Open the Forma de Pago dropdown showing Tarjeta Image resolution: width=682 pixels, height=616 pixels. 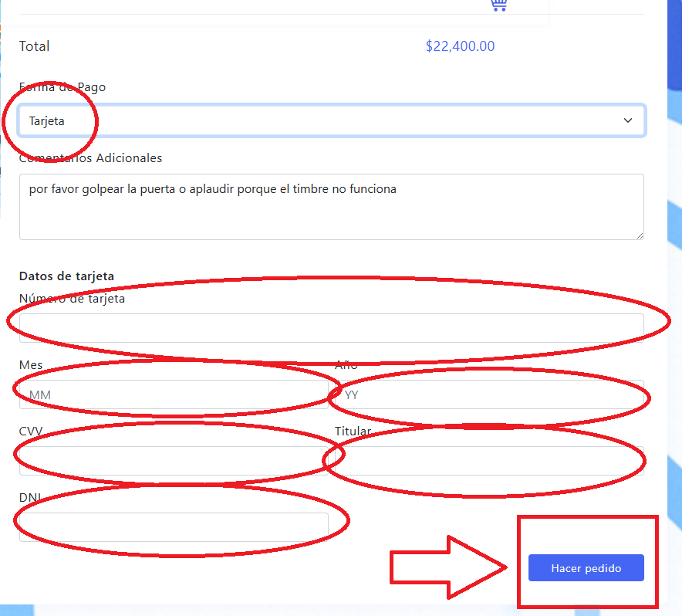coord(332,121)
